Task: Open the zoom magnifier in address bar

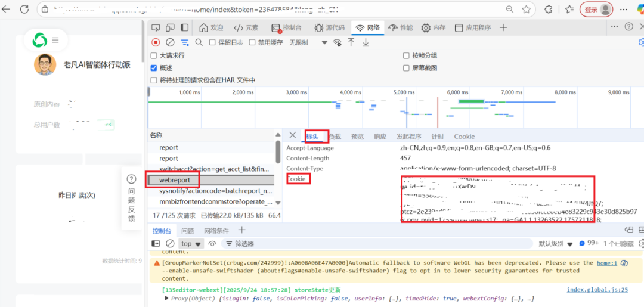Action: [510, 10]
